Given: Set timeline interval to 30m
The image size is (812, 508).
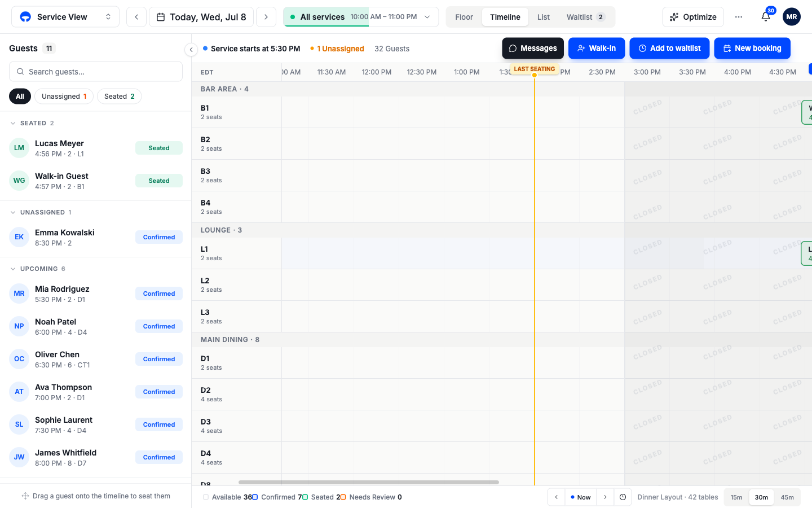Looking at the screenshot, I should (761, 497).
